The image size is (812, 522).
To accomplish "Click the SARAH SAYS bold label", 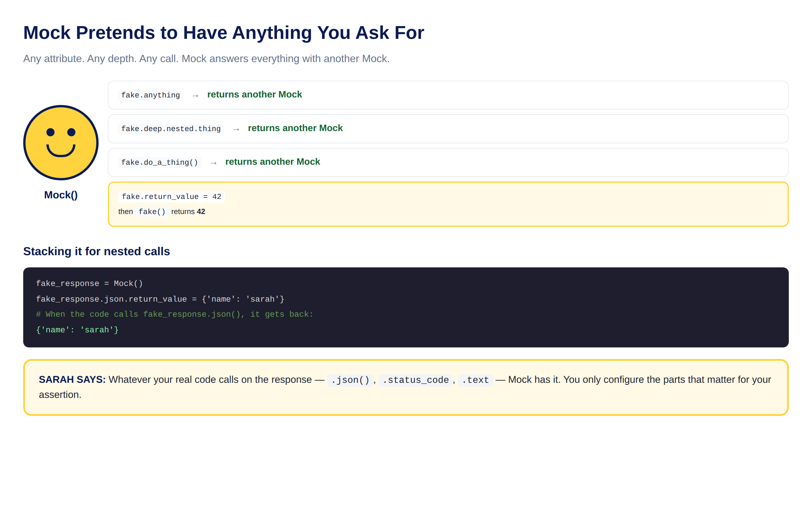I will (72, 380).
